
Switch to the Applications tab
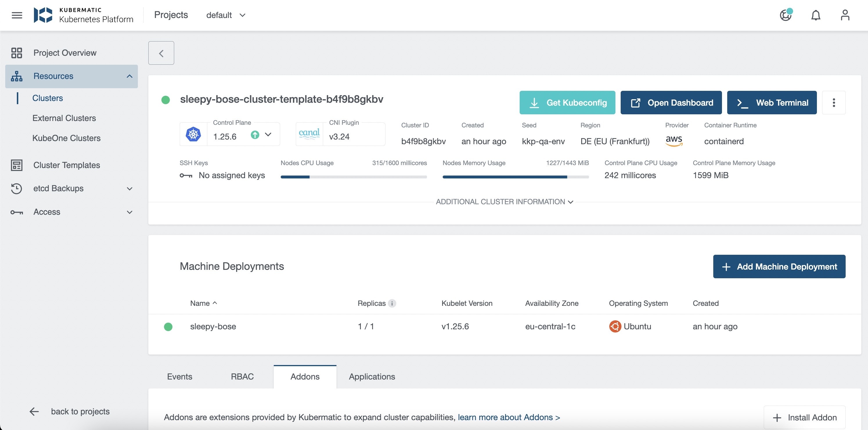pyautogui.click(x=372, y=376)
